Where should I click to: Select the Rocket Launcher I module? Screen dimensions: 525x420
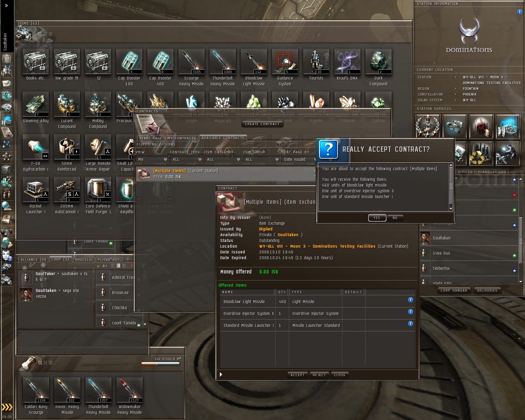36,195
